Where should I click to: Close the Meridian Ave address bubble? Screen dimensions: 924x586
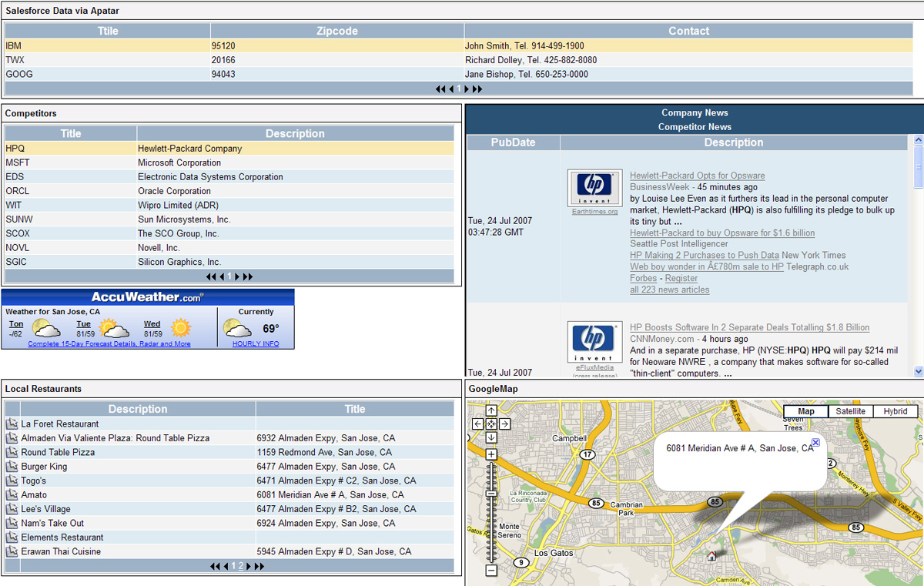tap(816, 443)
